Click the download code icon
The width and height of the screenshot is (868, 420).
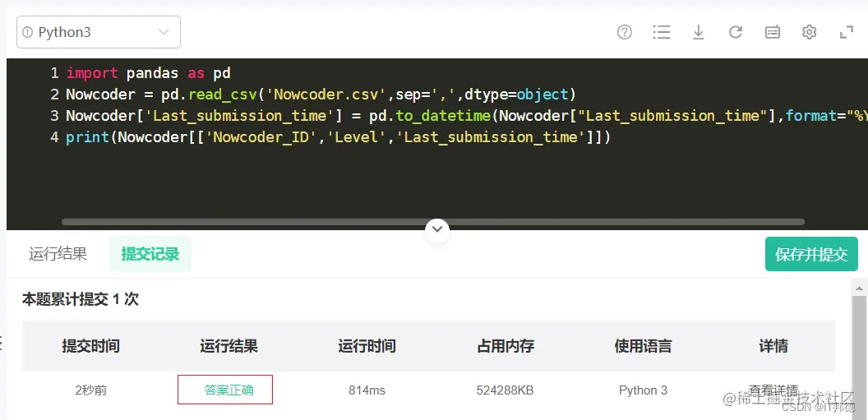tap(699, 33)
